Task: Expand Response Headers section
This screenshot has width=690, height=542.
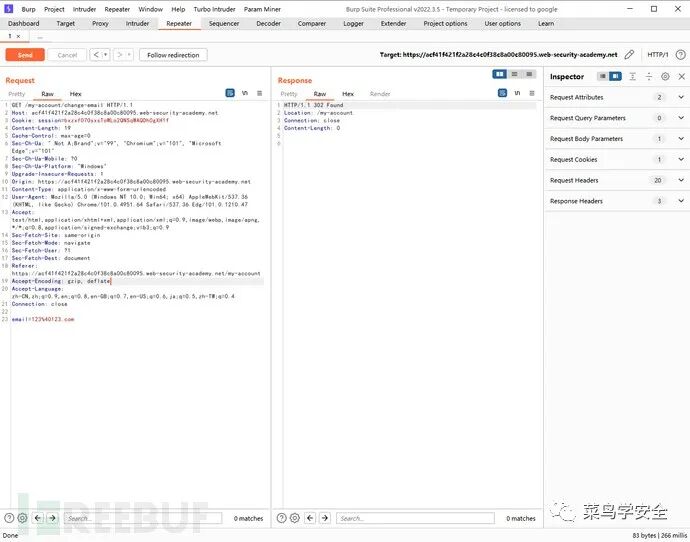Action: [617, 201]
